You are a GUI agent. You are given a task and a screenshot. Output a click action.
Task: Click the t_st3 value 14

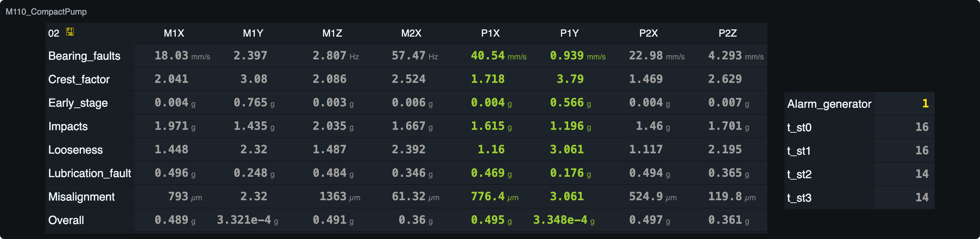pos(922,197)
